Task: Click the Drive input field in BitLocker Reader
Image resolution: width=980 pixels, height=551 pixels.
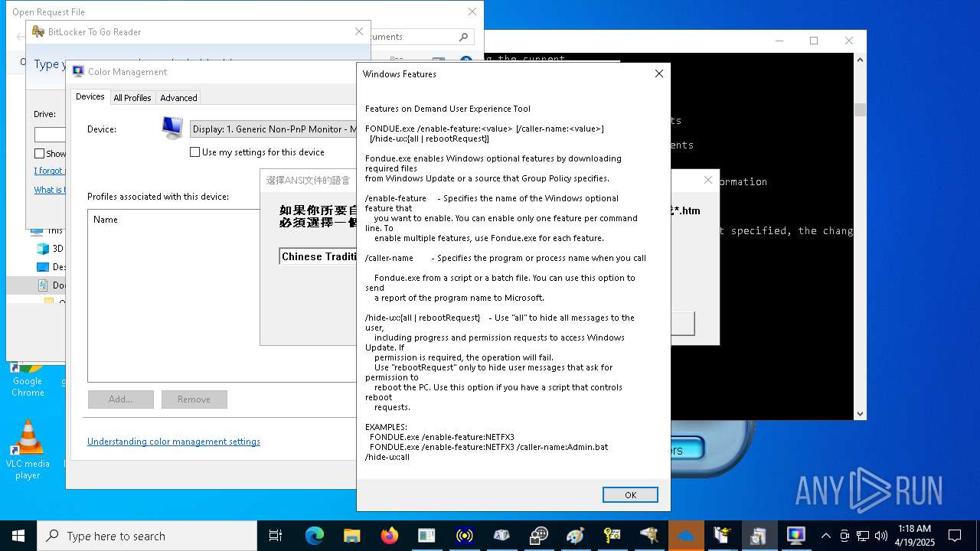Action: click(51, 135)
